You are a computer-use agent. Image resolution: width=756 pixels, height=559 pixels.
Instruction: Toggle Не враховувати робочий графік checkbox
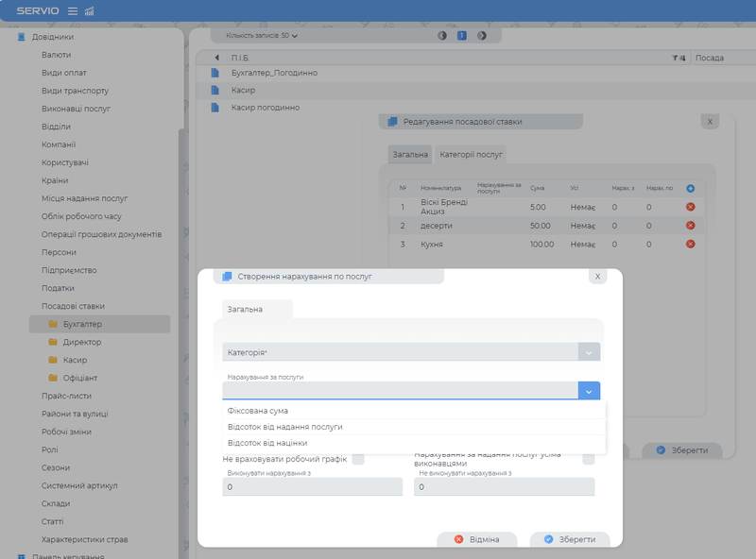358,460
